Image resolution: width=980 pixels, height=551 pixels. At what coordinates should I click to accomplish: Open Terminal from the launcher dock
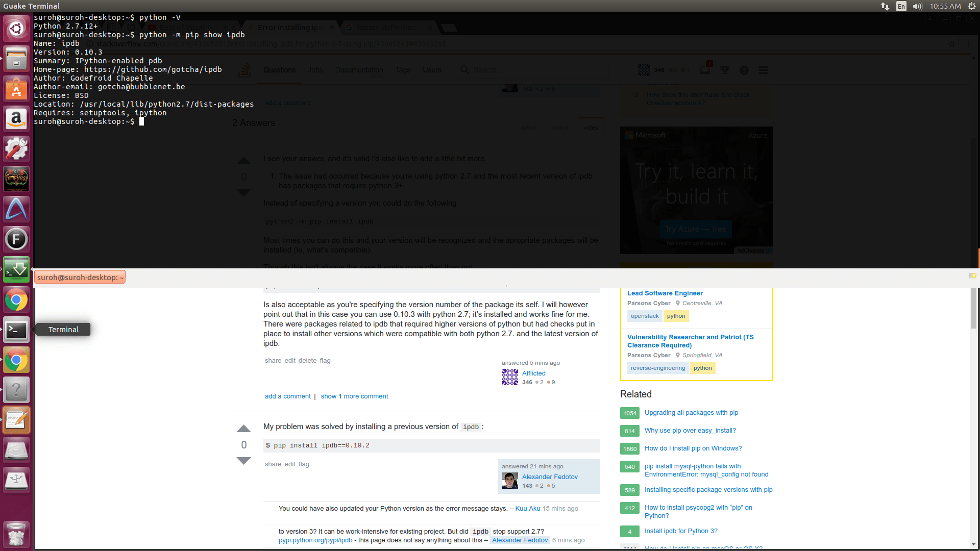[16, 330]
